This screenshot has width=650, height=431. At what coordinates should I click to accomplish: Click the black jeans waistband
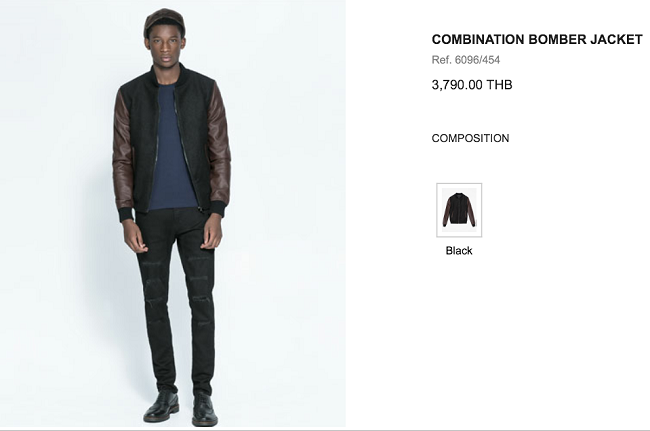[x=172, y=213]
